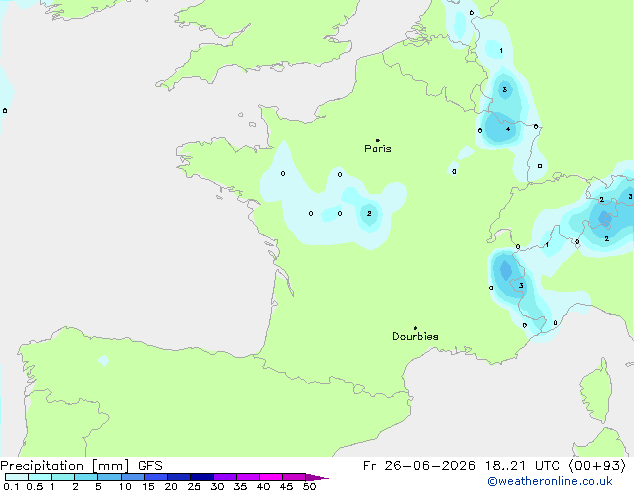
Task: Click the precipitation value '4' on map
Action: point(508,129)
